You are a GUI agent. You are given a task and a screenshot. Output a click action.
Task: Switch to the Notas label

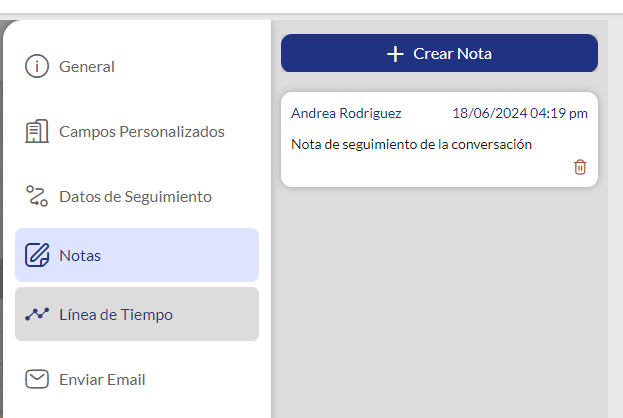point(80,255)
